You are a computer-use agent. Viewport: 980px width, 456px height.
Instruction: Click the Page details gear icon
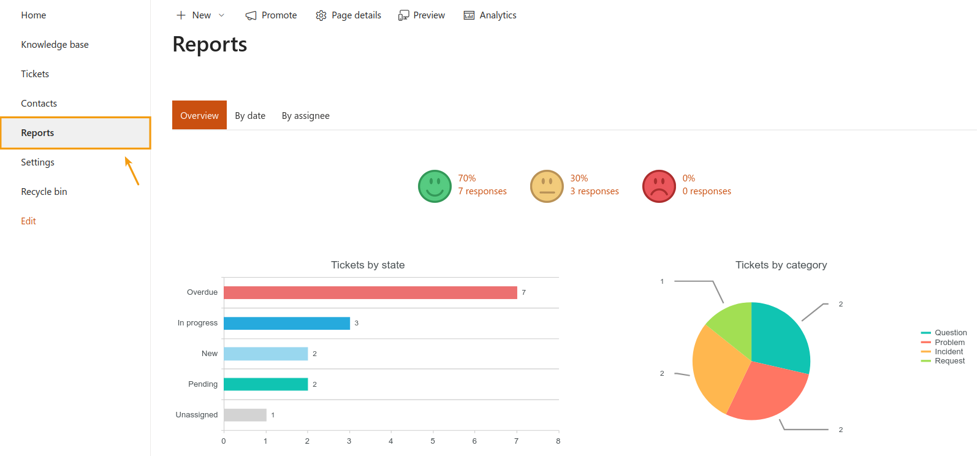pos(321,15)
